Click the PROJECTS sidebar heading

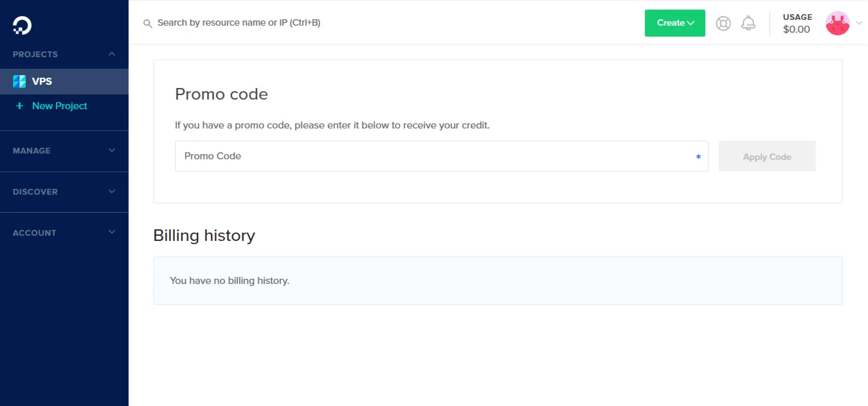coord(35,55)
